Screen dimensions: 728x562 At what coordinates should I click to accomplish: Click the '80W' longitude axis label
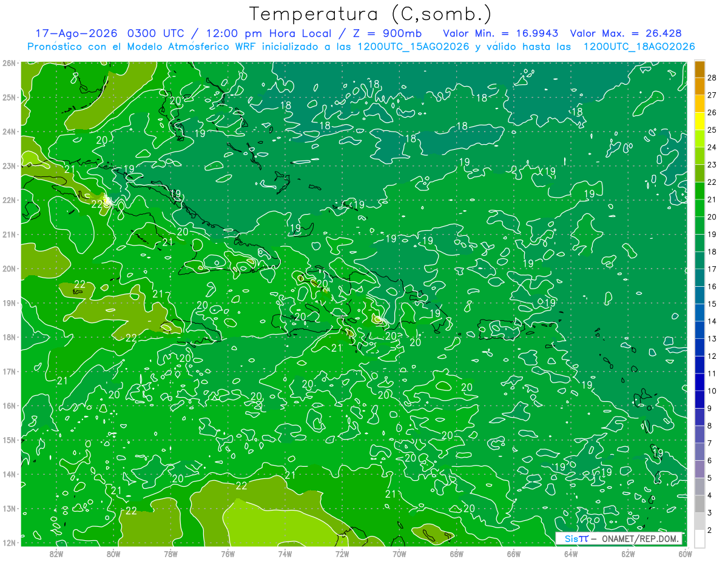(113, 553)
